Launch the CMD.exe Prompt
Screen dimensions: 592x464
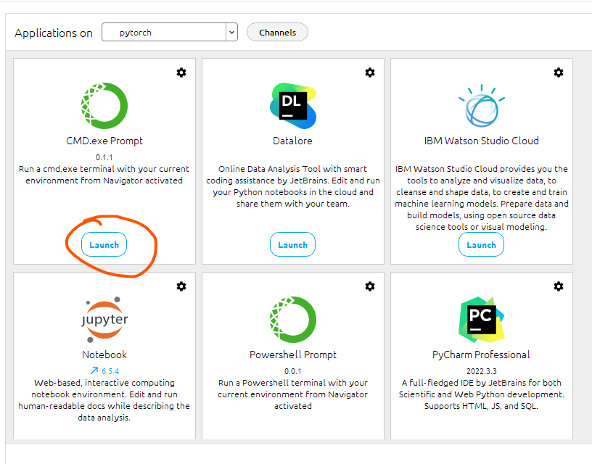click(104, 245)
